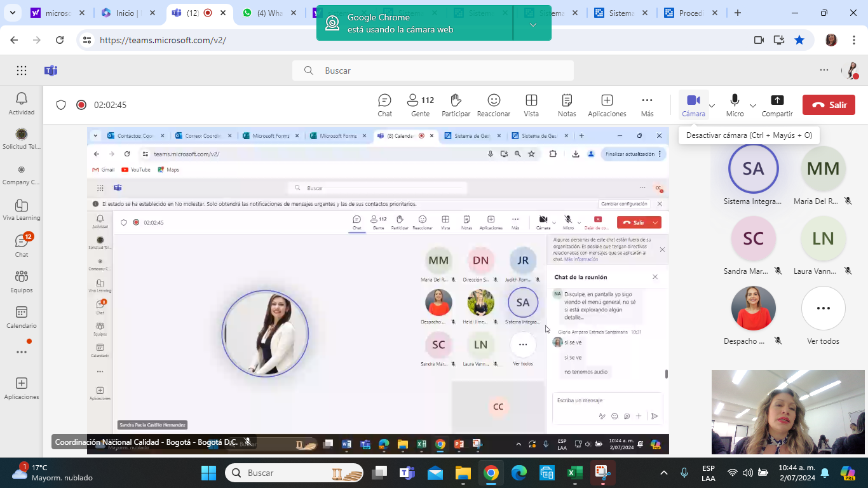Click the camera icon in Chrome's address bar
The width and height of the screenshot is (868, 488).
coord(759,40)
